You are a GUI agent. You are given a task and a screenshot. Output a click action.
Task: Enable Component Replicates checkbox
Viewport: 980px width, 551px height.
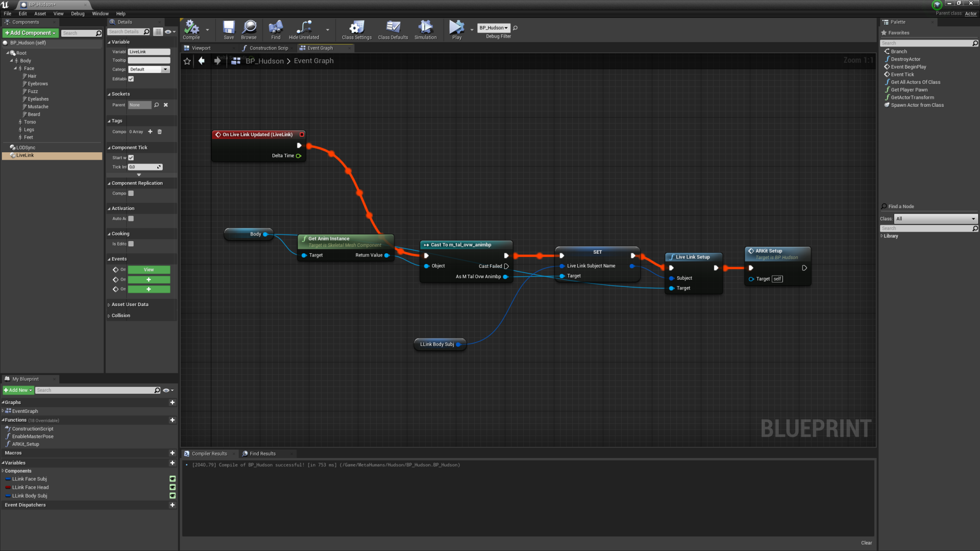131,193
